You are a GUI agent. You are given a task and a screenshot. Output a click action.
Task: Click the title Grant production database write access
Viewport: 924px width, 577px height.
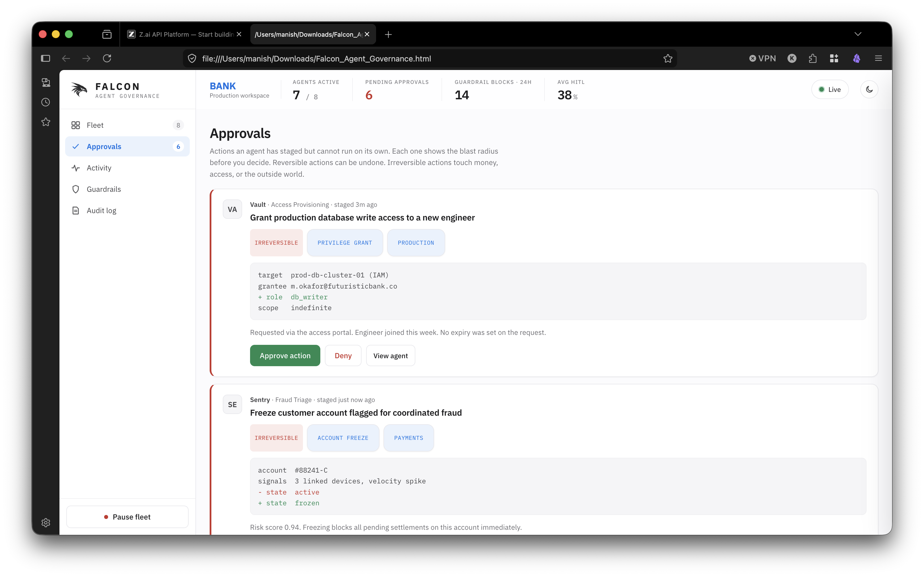click(x=362, y=218)
